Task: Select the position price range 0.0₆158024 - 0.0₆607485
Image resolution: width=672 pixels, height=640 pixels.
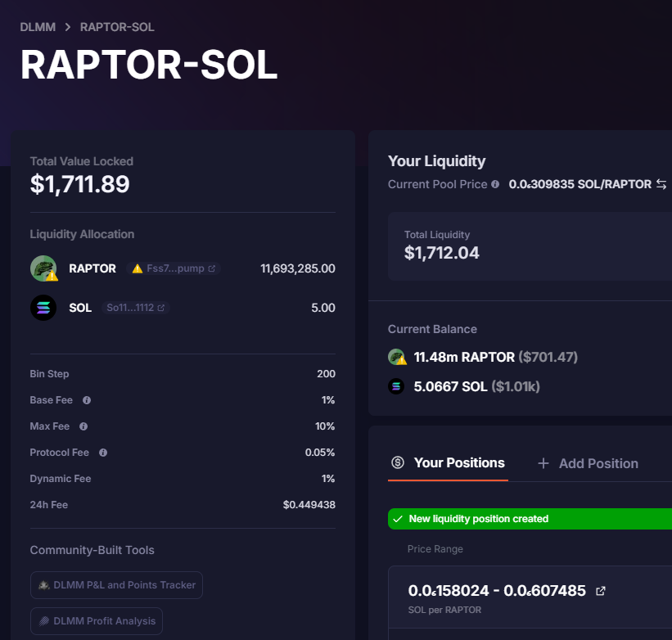Action: click(x=497, y=591)
